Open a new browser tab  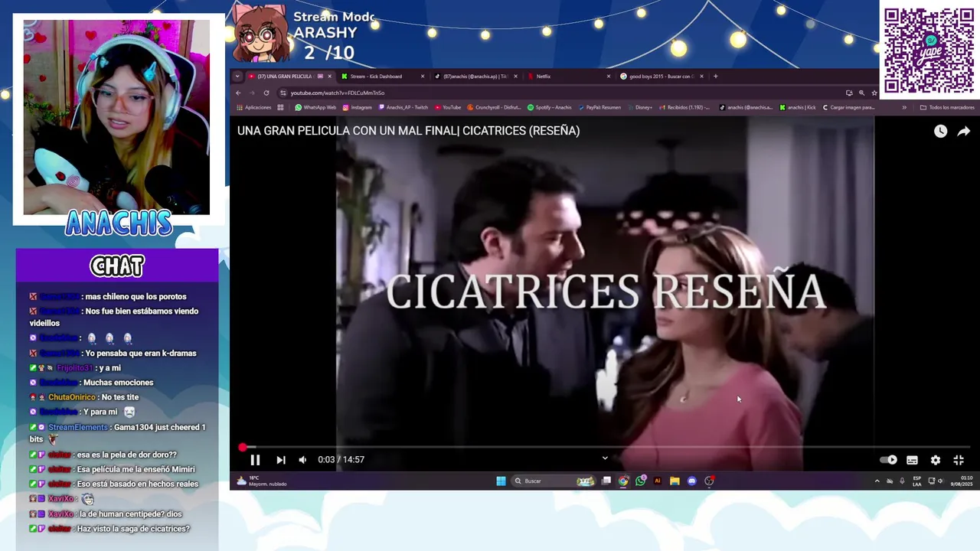tap(716, 77)
